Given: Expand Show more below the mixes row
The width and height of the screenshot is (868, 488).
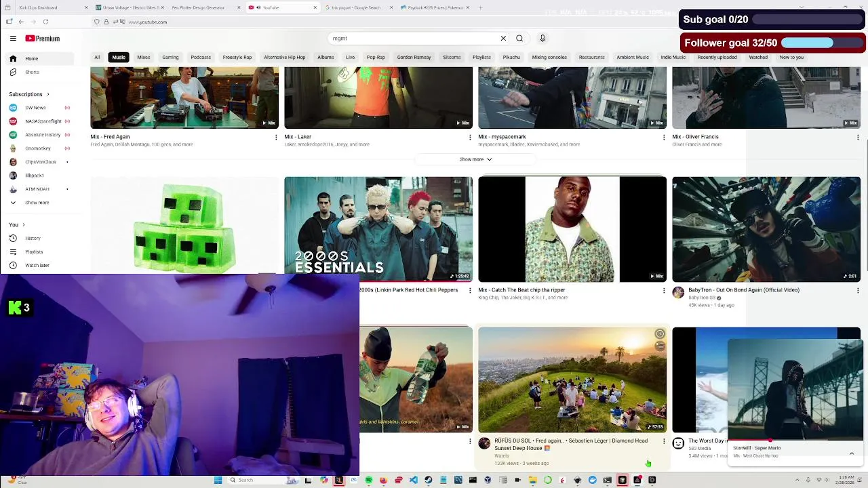Looking at the screenshot, I should [475, 159].
